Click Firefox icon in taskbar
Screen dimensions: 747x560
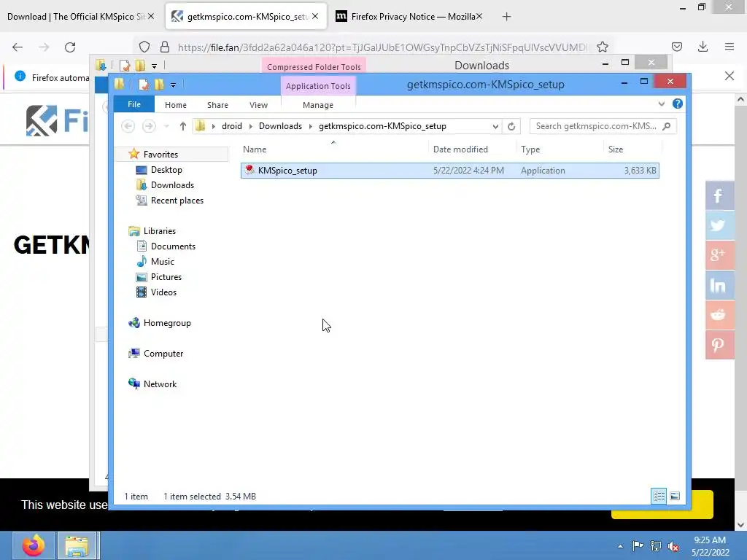[34, 545]
